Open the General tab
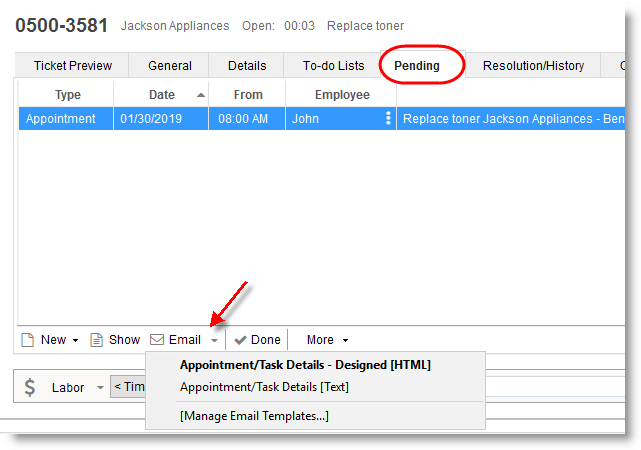The height and width of the screenshot is (450, 641). pos(170,66)
